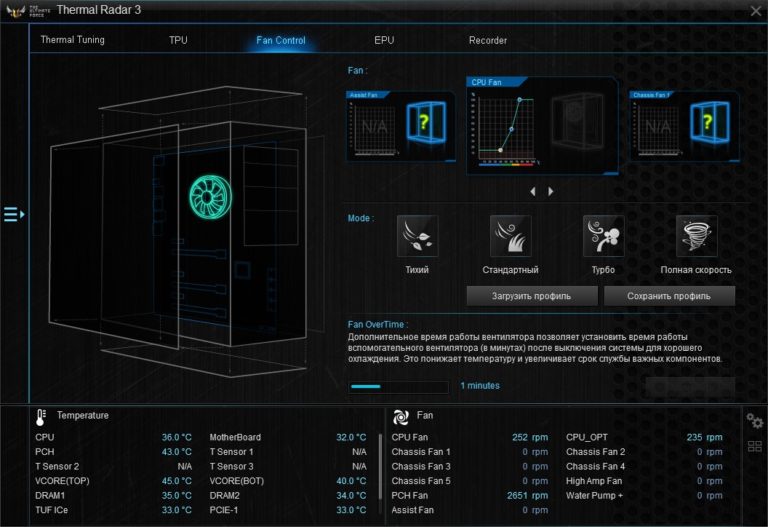This screenshot has width=768, height=527.
Task: Click the top point on CPU Fan curve
Action: 520,100
